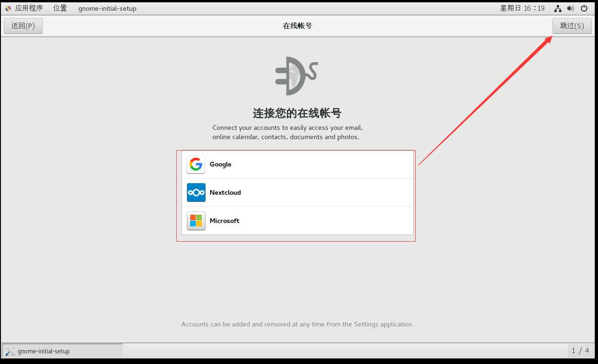The height and width of the screenshot is (364, 598).
Task: Select the Google account row
Action: [x=297, y=164]
